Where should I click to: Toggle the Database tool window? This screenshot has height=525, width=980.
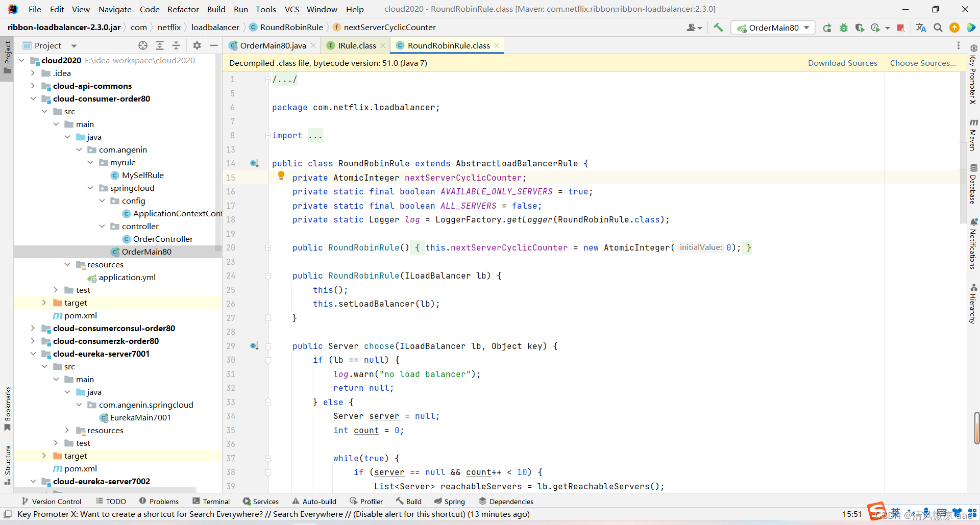click(973, 184)
